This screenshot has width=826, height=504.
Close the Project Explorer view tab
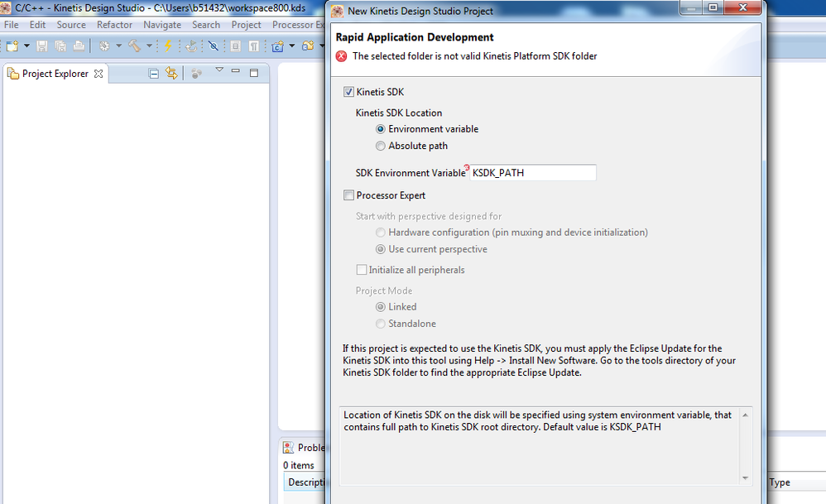pyautogui.click(x=98, y=74)
